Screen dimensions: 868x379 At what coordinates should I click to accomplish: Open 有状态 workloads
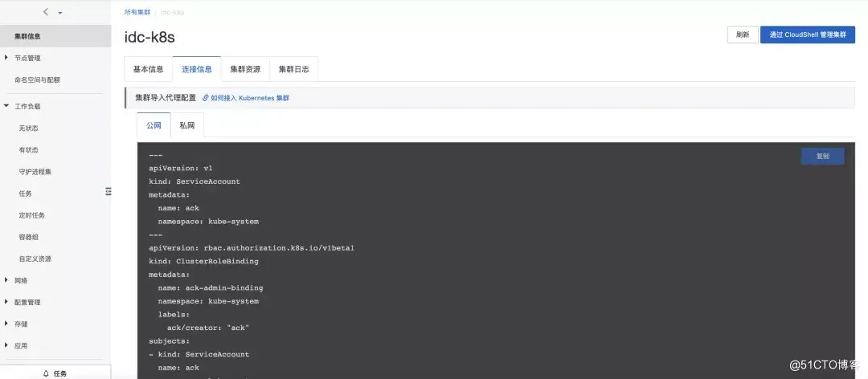click(28, 150)
